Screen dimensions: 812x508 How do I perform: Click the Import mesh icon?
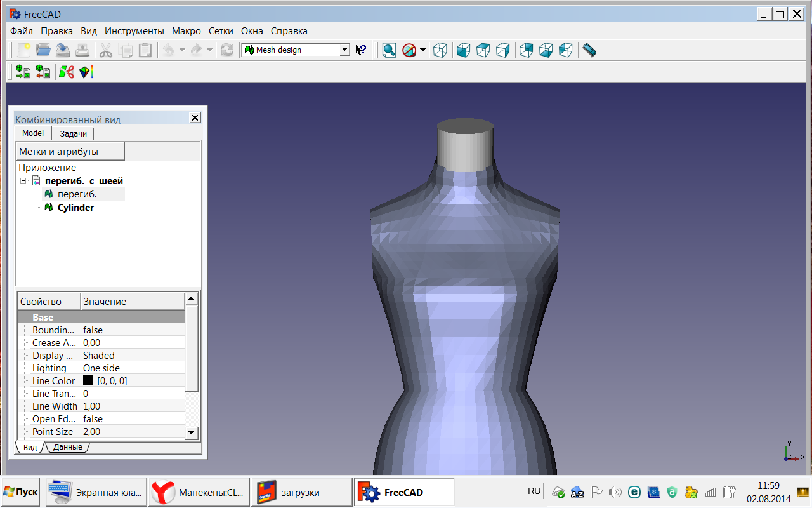click(23, 72)
